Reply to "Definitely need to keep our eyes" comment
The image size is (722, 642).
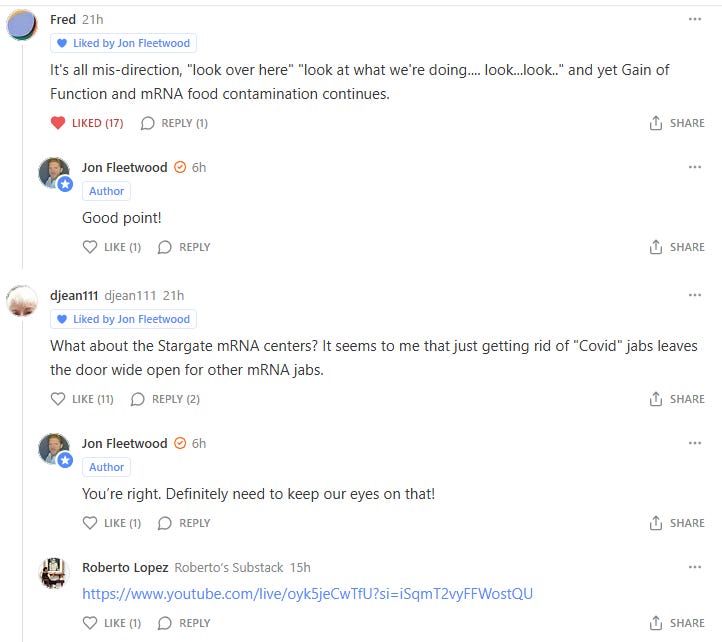pos(184,523)
